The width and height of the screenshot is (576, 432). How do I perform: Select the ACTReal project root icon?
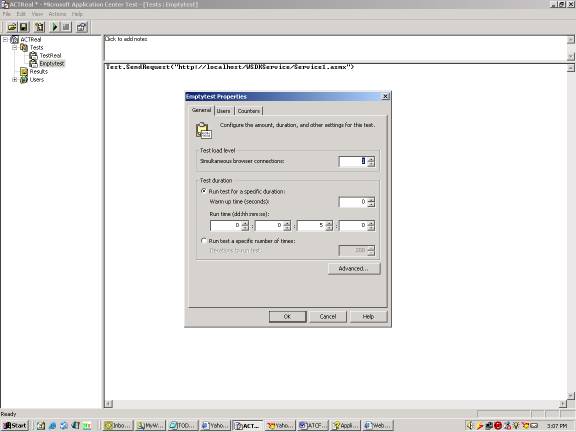(x=14, y=39)
